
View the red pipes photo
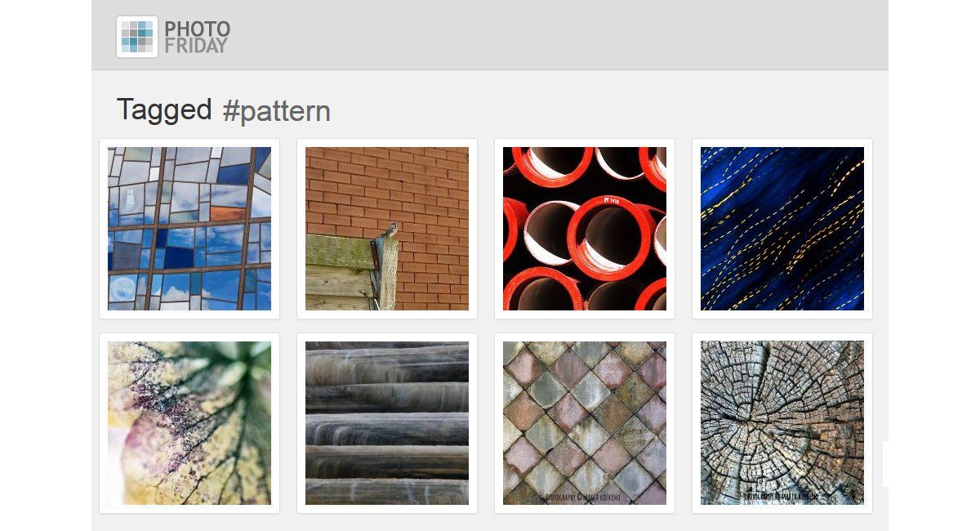[585, 229]
